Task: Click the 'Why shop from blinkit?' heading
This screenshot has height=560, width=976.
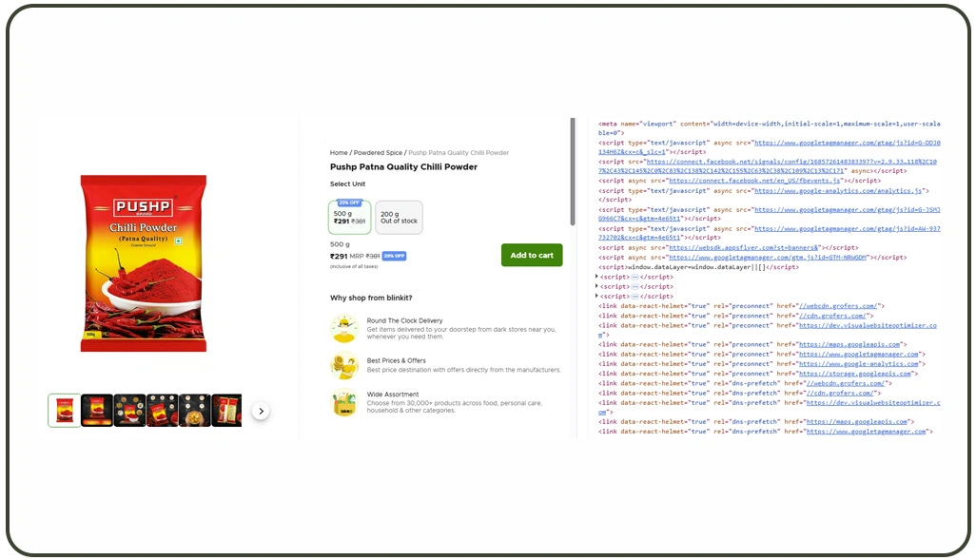Action: 371,298
